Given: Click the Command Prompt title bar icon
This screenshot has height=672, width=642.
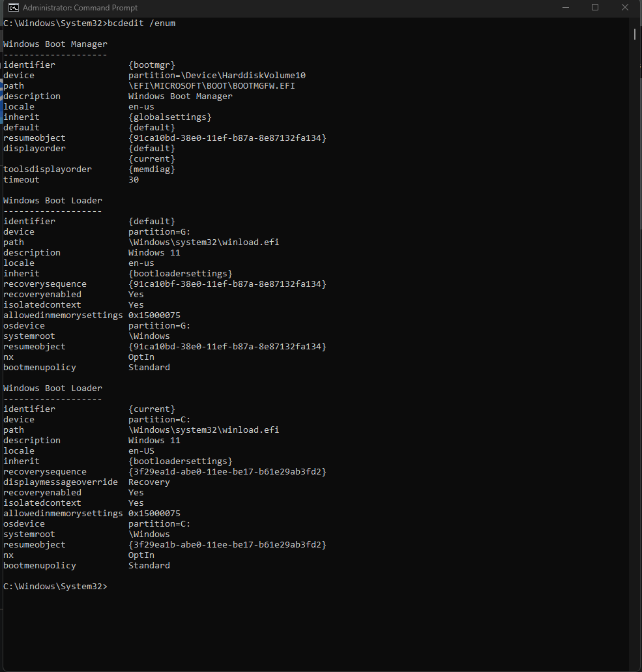Looking at the screenshot, I should tap(13, 8).
